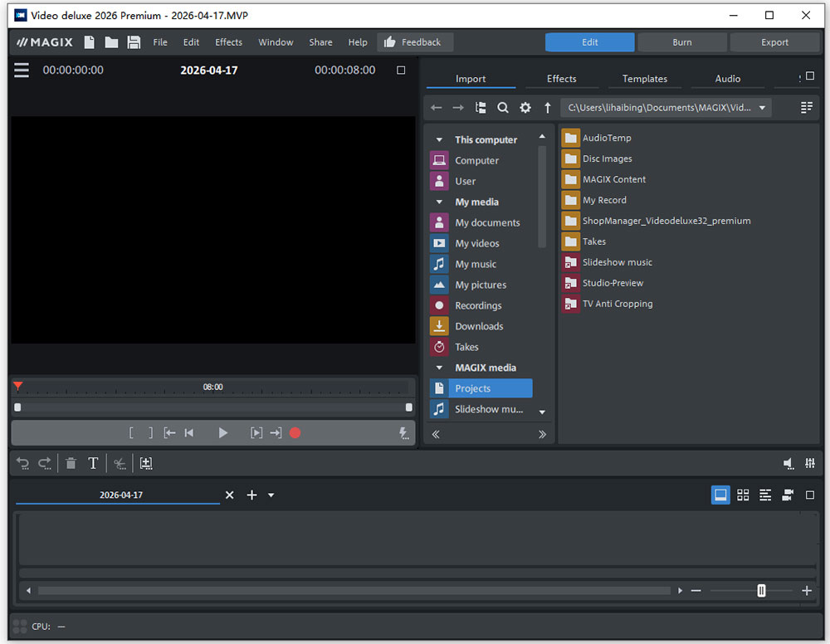Open the file path dropdown
The width and height of the screenshot is (830, 644).
pos(762,107)
